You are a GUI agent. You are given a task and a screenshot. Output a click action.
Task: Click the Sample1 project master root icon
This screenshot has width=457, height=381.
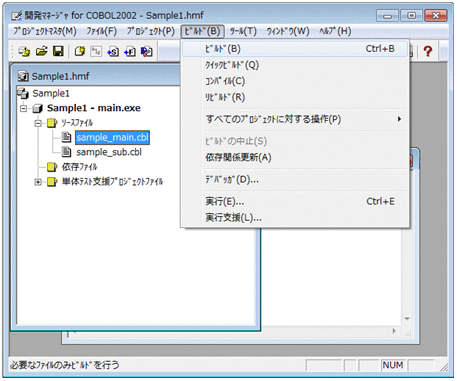(x=23, y=93)
